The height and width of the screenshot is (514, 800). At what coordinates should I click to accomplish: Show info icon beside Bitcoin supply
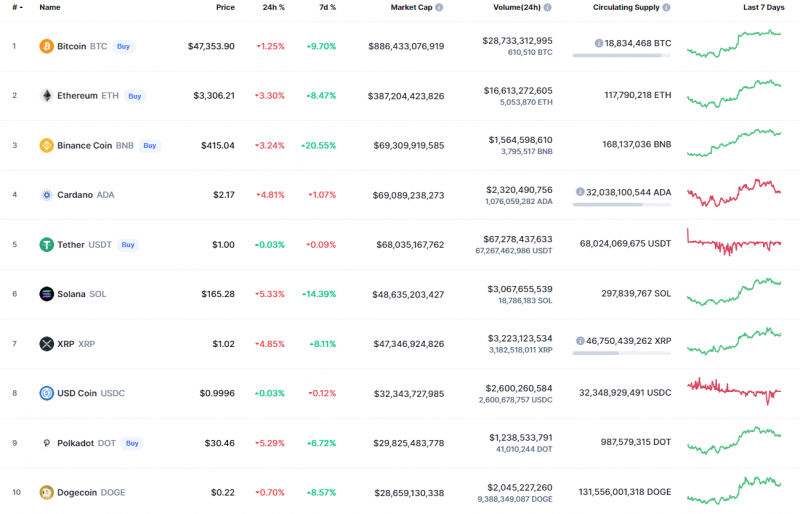click(x=599, y=43)
